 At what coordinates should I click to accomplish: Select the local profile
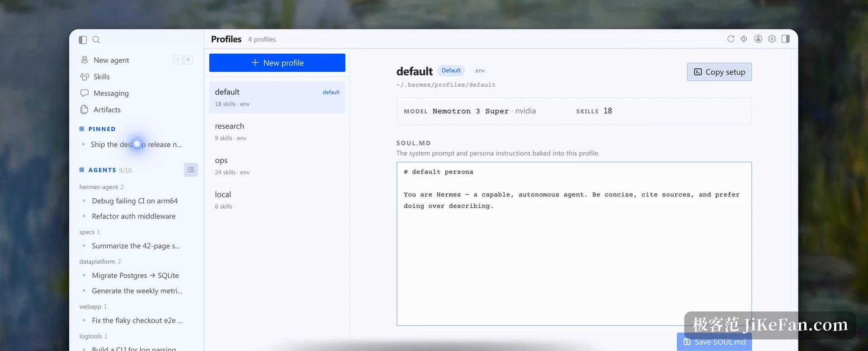[x=277, y=200]
